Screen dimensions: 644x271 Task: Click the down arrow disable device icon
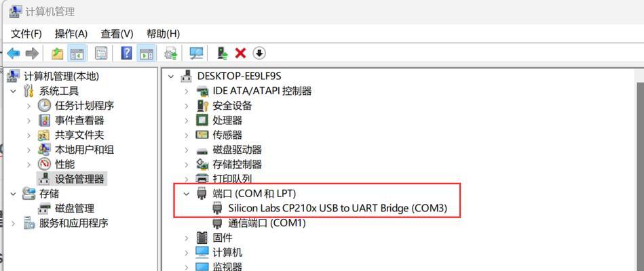pos(259,53)
